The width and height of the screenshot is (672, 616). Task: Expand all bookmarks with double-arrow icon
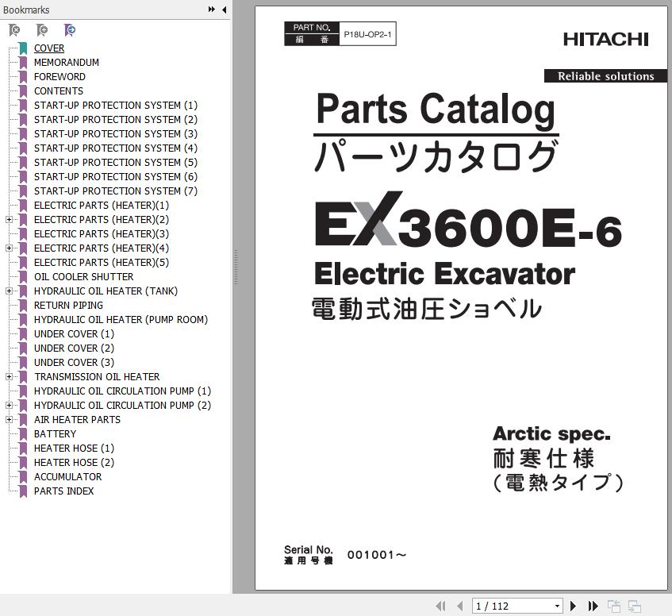coord(211,9)
